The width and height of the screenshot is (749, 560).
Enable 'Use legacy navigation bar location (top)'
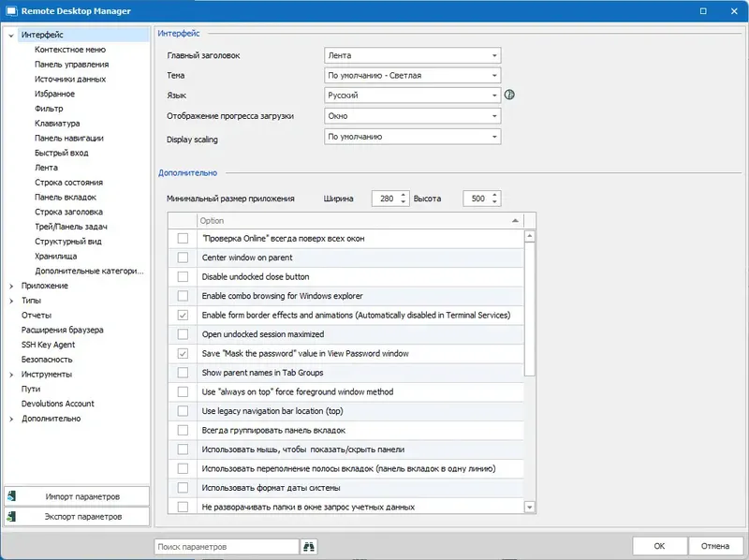tap(182, 411)
